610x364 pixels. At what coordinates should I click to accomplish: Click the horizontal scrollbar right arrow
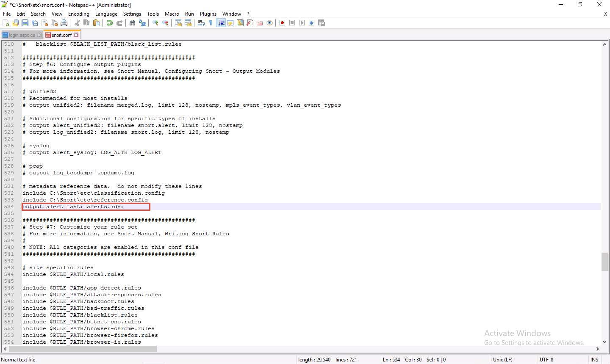point(598,349)
